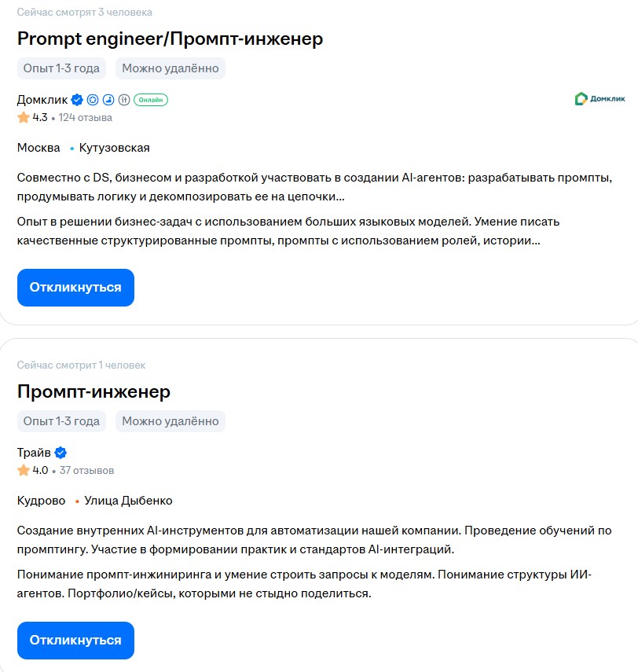Click the verified checkmark next to Трайв

point(61,453)
